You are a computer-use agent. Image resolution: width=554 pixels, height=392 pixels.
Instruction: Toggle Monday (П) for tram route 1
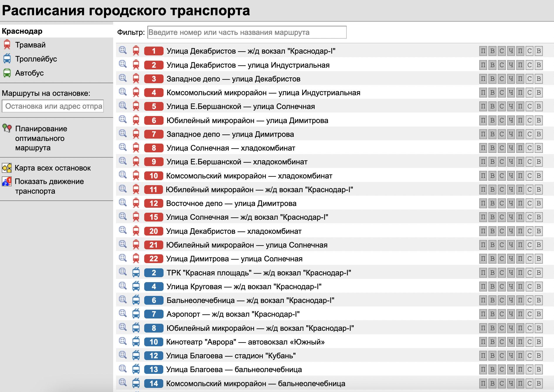[482, 51]
